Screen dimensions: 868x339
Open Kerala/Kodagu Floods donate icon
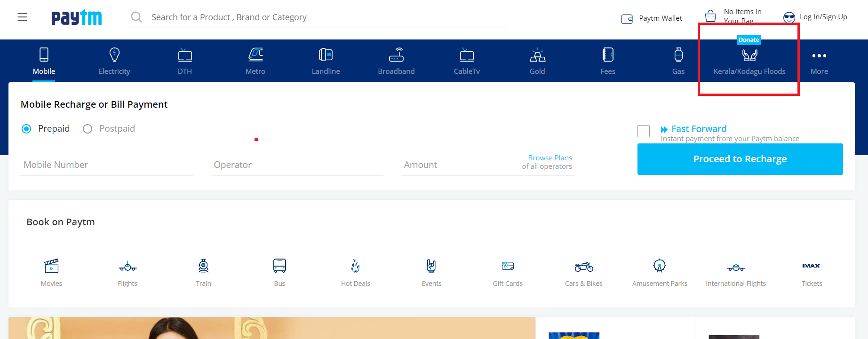coord(749,55)
